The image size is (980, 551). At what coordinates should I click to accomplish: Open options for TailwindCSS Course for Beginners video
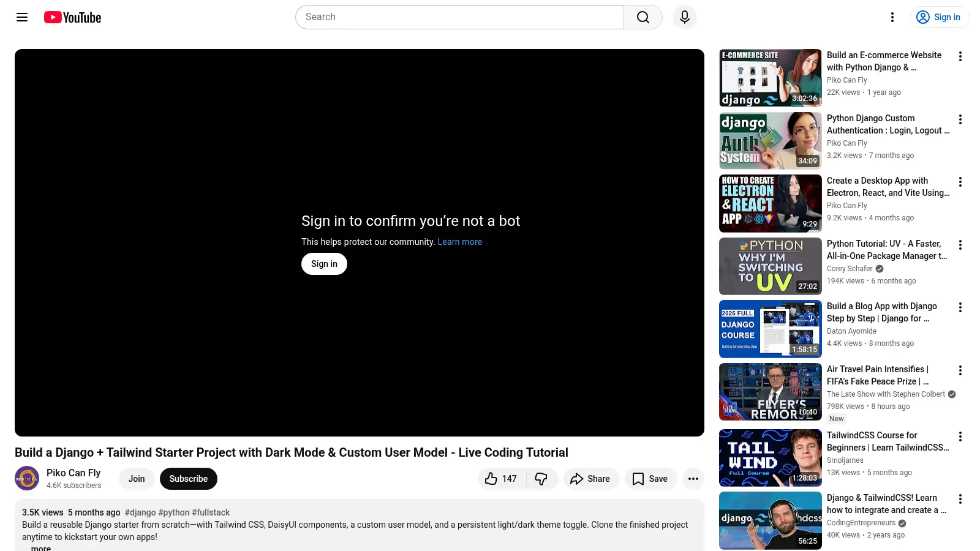pyautogui.click(x=960, y=437)
